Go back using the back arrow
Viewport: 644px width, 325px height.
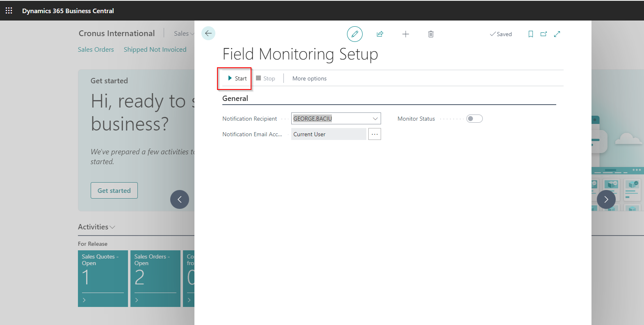coord(208,33)
